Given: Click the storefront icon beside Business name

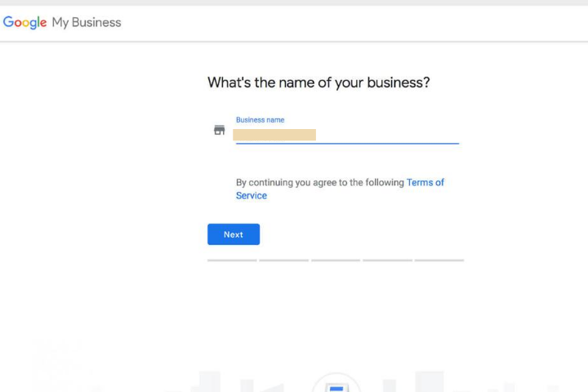Looking at the screenshot, I should [x=220, y=130].
